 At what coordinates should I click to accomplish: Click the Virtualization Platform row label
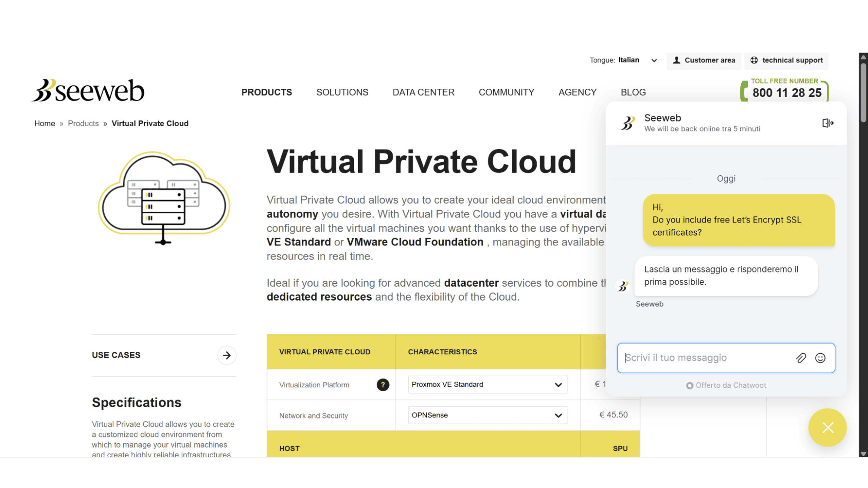(x=314, y=385)
